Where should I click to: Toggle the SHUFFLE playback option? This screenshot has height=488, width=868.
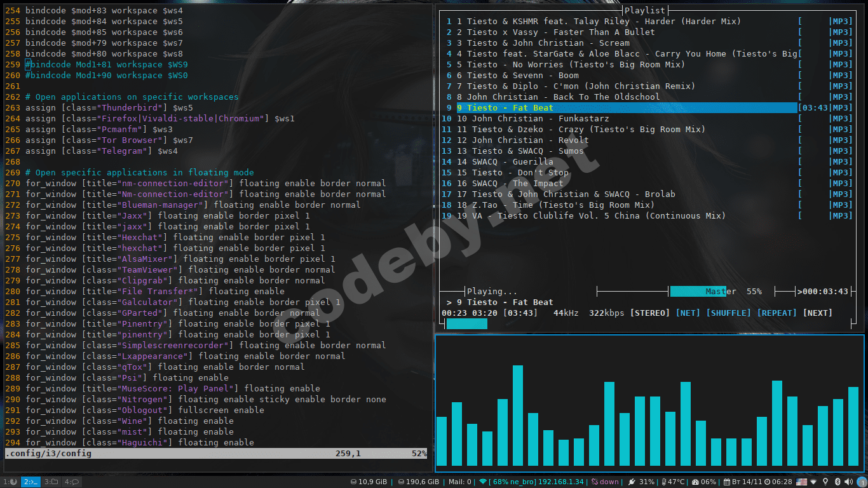pos(728,313)
